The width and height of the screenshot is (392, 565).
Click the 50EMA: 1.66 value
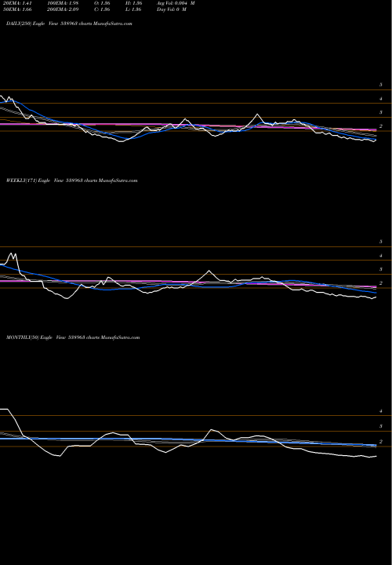16,9
